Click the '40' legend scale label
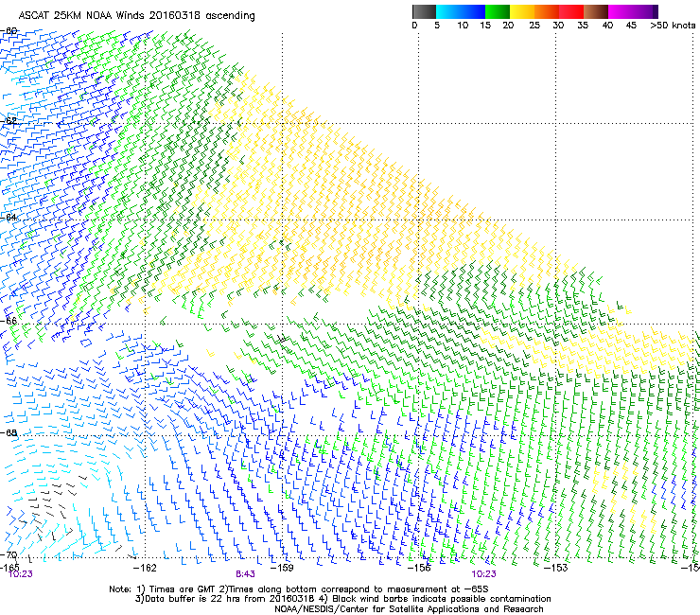Image resolution: width=700 pixels, height=615 pixels. (x=607, y=26)
